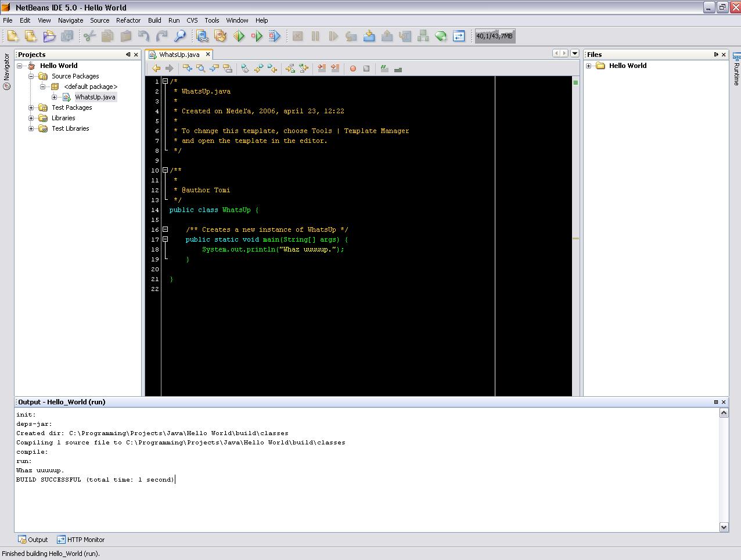
Task: Click the Pause debugger icon
Action: (x=315, y=36)
